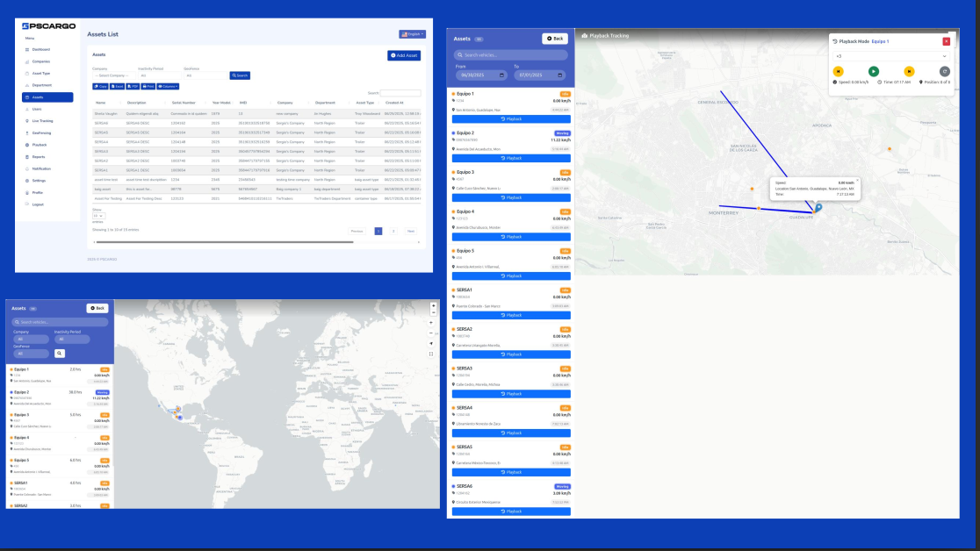Expand the Select Company dropdown in Assets List

112,75
